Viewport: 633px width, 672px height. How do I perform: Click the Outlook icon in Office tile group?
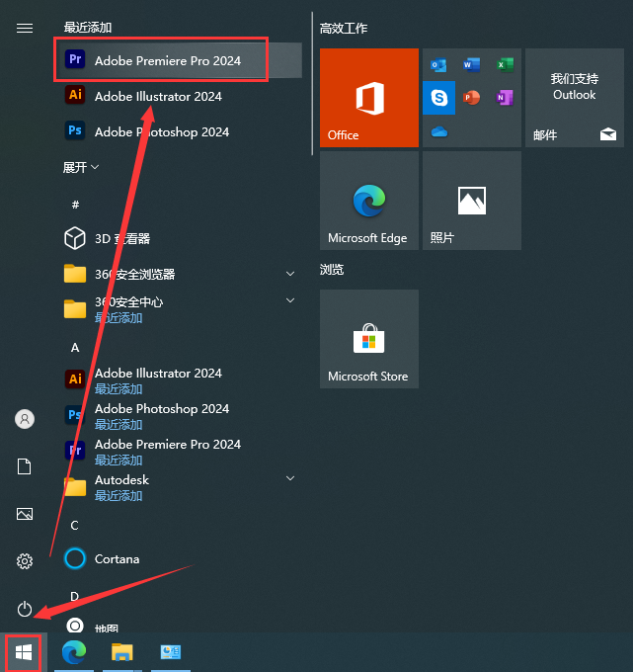click(x=438, y=65)
